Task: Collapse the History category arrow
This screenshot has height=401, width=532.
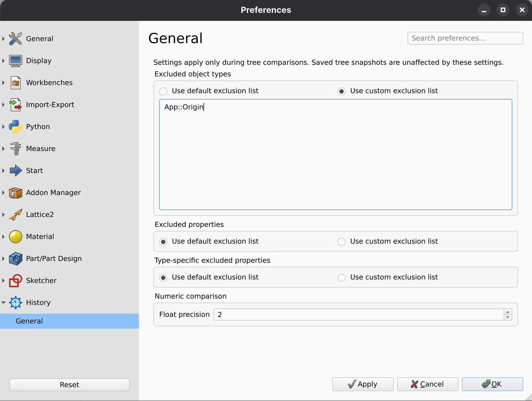Action: click(x=3, y=302)
